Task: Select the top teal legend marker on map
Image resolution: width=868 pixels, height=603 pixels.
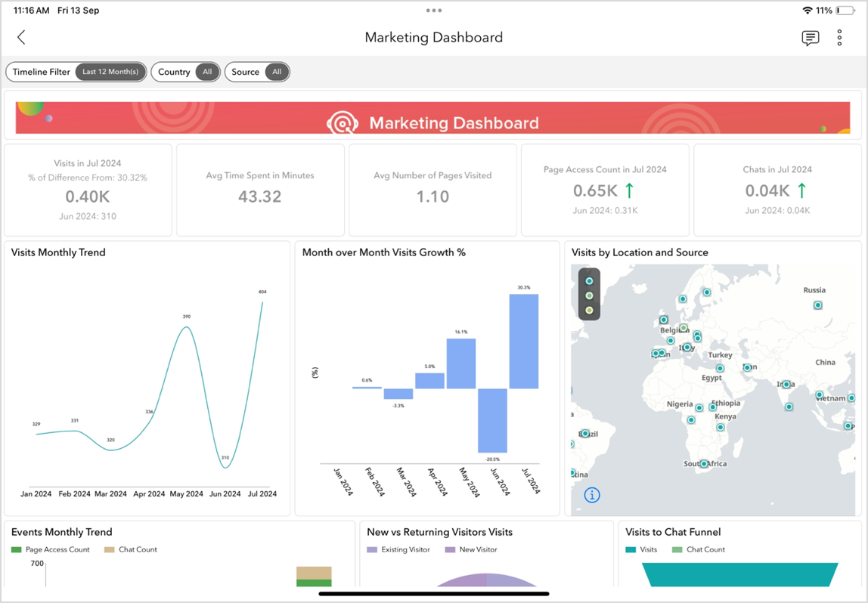Action: pyautogui.click(x=589, y=281)
